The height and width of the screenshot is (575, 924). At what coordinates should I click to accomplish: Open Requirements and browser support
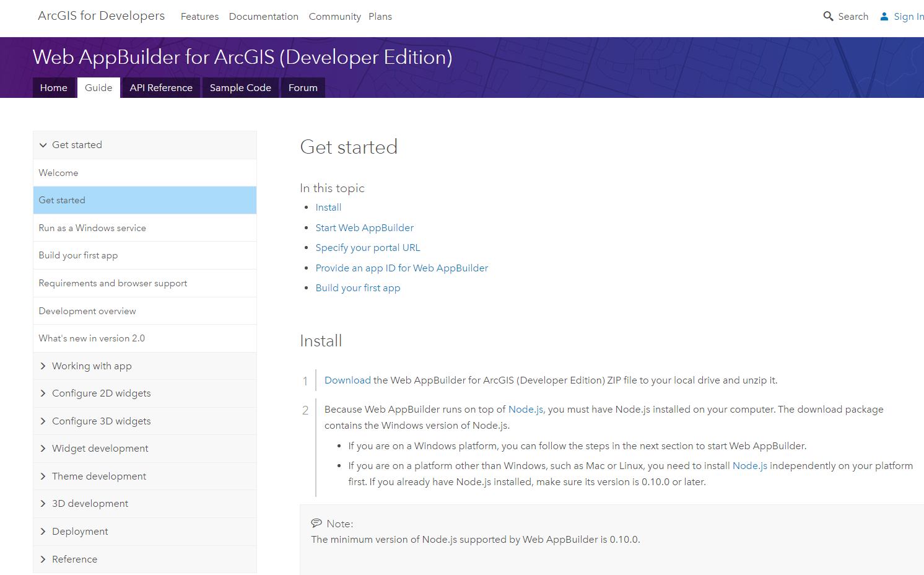[x=145, y=283]
